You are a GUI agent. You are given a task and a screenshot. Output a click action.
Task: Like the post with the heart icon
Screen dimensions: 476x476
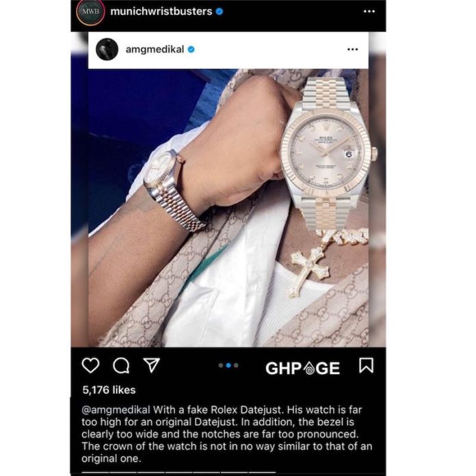[x=90, y=365]
